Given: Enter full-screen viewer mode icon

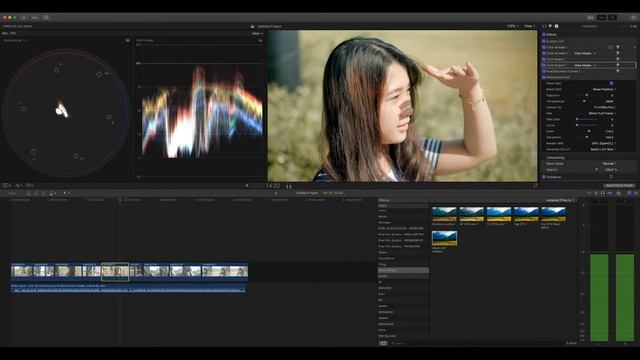Looking at the screenshot, I should click(535, 186).
